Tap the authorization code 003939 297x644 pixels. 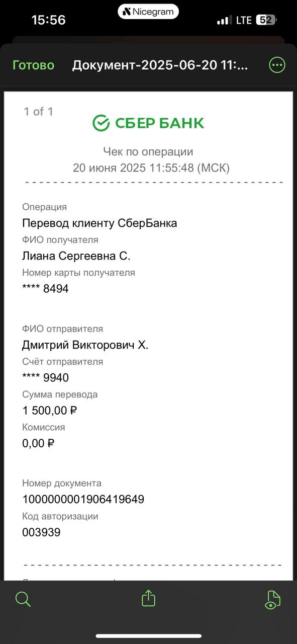point(41,532)
